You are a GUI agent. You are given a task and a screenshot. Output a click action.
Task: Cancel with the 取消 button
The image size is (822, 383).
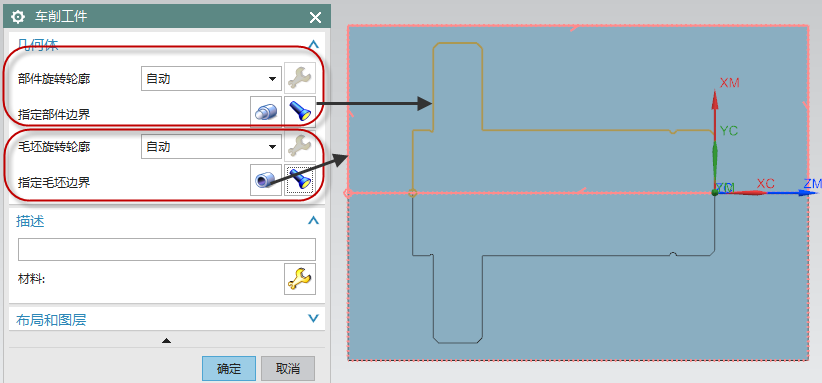288,368
